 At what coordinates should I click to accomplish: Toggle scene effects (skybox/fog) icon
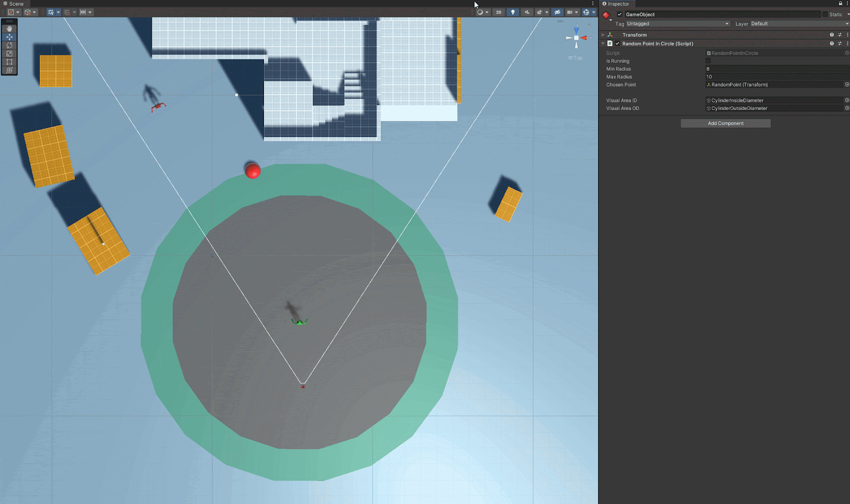coord(539,12)
